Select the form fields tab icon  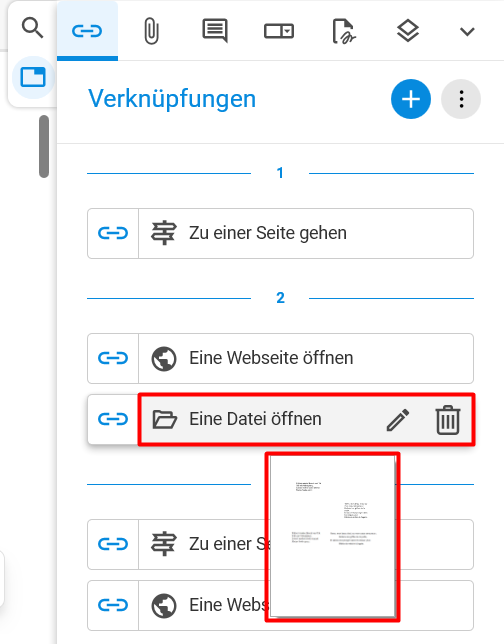pos(279,31)
